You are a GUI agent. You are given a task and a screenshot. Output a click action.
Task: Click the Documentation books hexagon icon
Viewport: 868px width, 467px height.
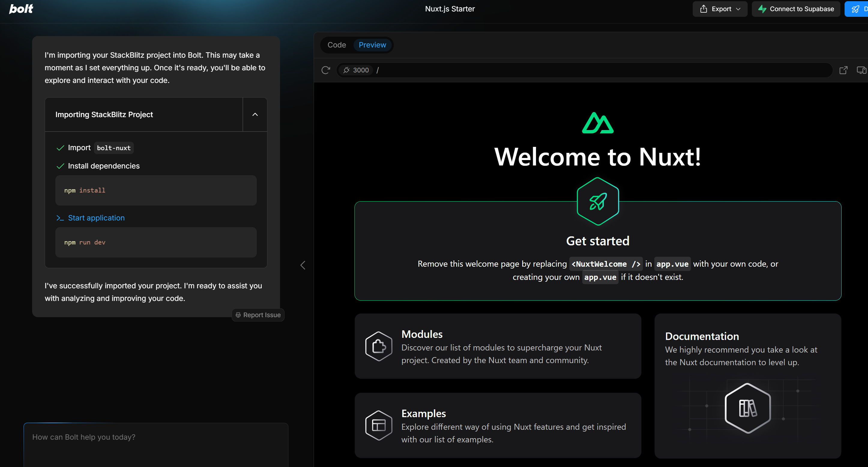coord(747,408)
